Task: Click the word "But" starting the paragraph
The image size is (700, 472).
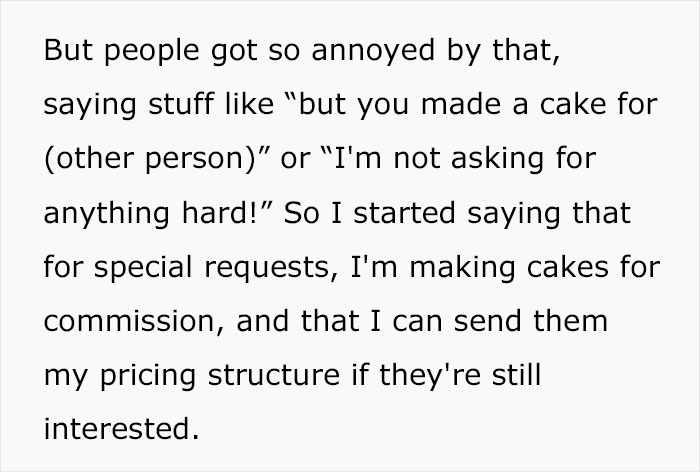Action: tap(68, 50)
